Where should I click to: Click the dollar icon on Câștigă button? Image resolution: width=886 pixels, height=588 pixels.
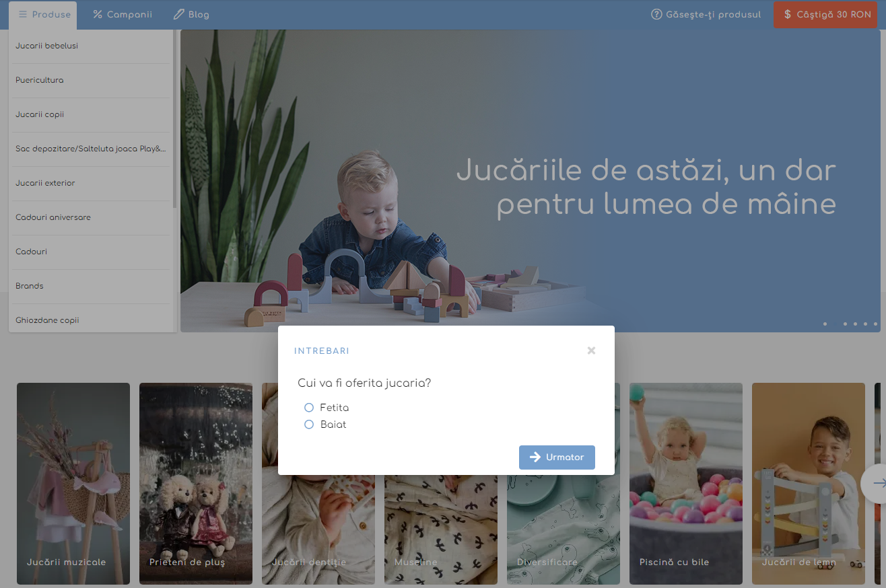point(788,14)
